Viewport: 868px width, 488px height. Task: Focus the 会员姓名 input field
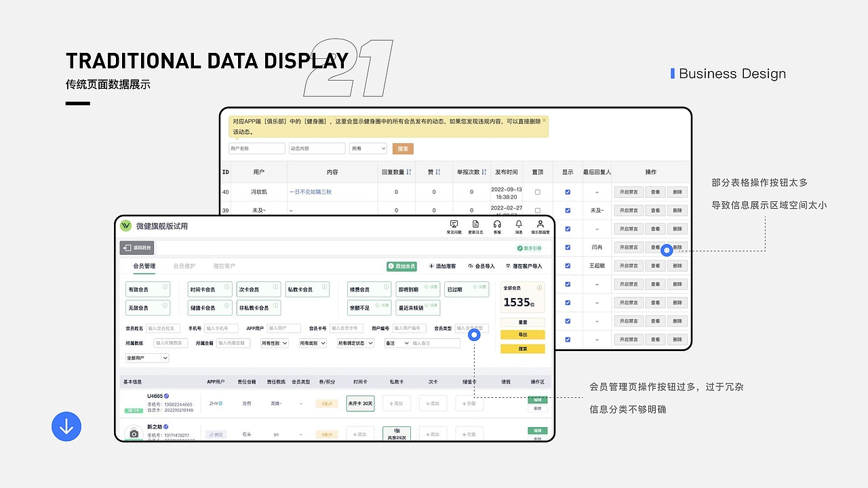tap(163, 328)
